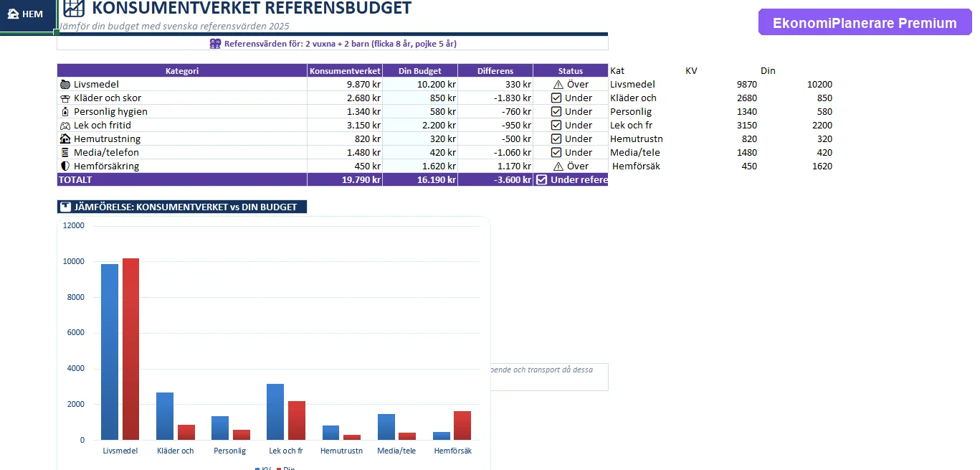Select the -1.830 kr difference cell
Image resolution: width=980 pixels, height=470 pixels.
[495, 98]
